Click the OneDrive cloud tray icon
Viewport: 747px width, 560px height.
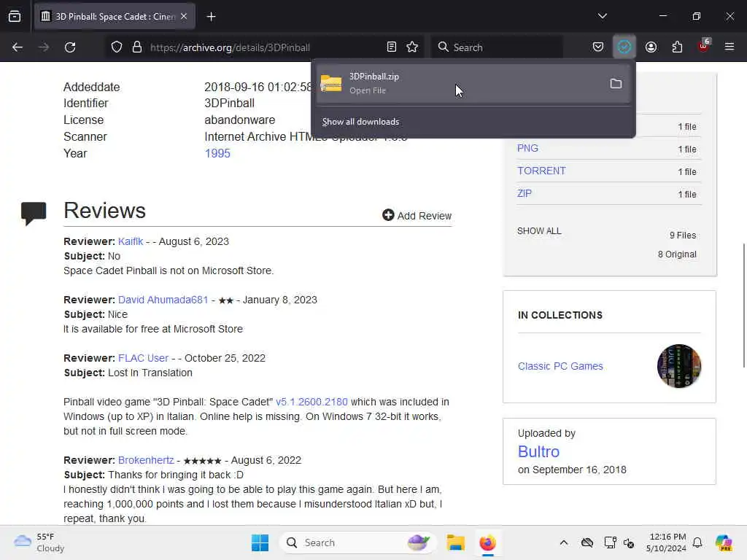(x=587, y=542)
